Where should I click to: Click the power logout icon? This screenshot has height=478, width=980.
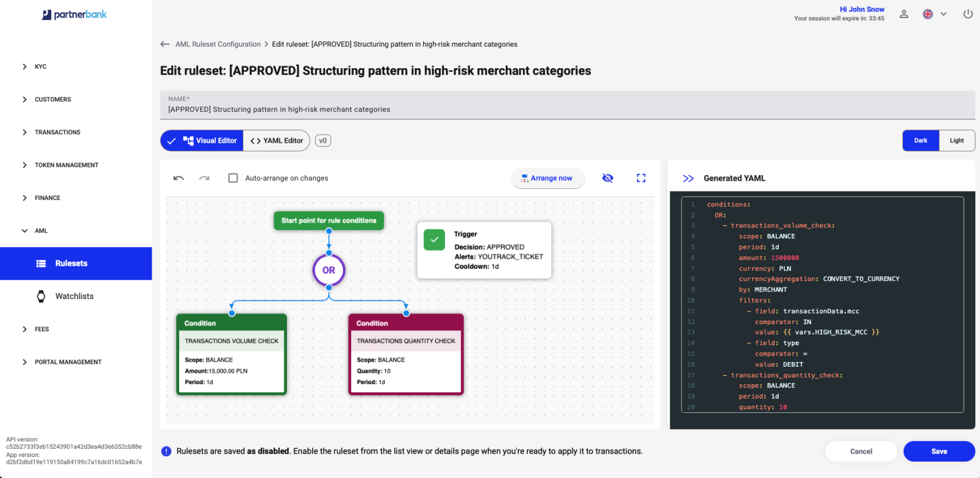pyautogui.click(x=968, y=14)
